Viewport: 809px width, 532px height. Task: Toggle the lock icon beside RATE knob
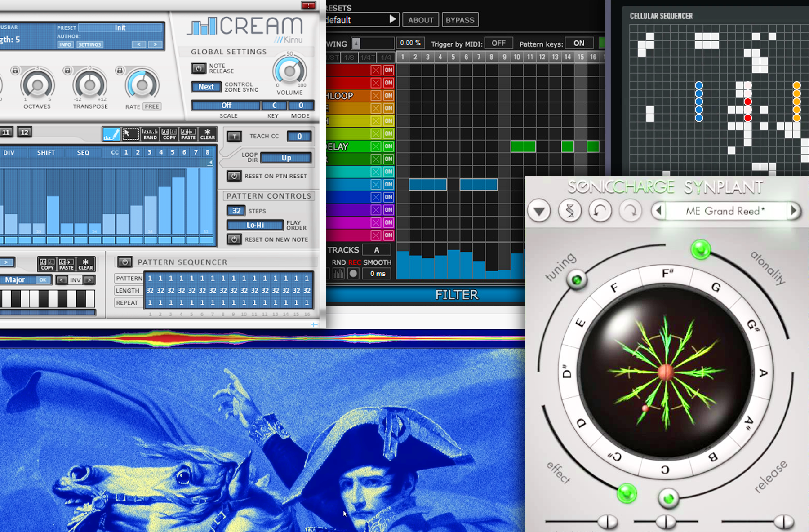[120, 71]
